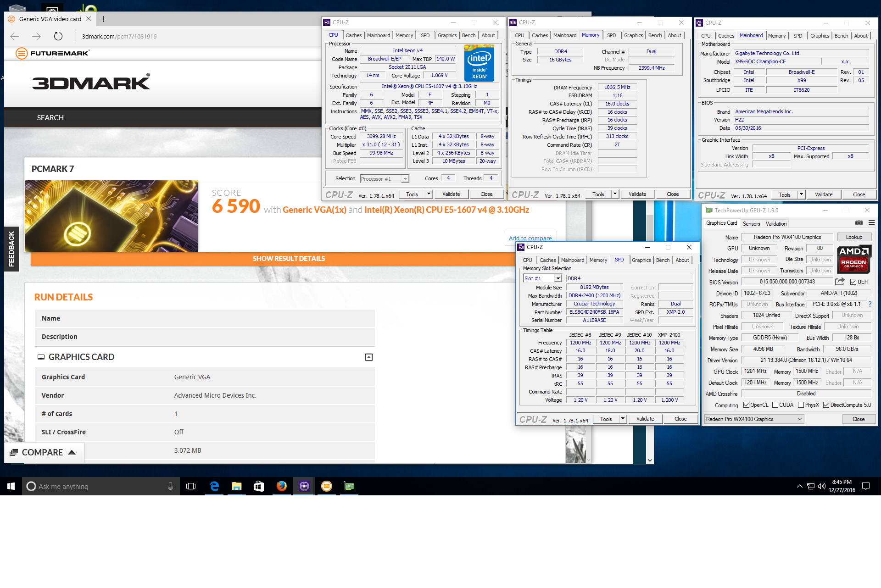Image resolution: width=881 pixels, height=588 pixels.
Task: Reload the 3dmark page
Action: click(x=58, y=36)
